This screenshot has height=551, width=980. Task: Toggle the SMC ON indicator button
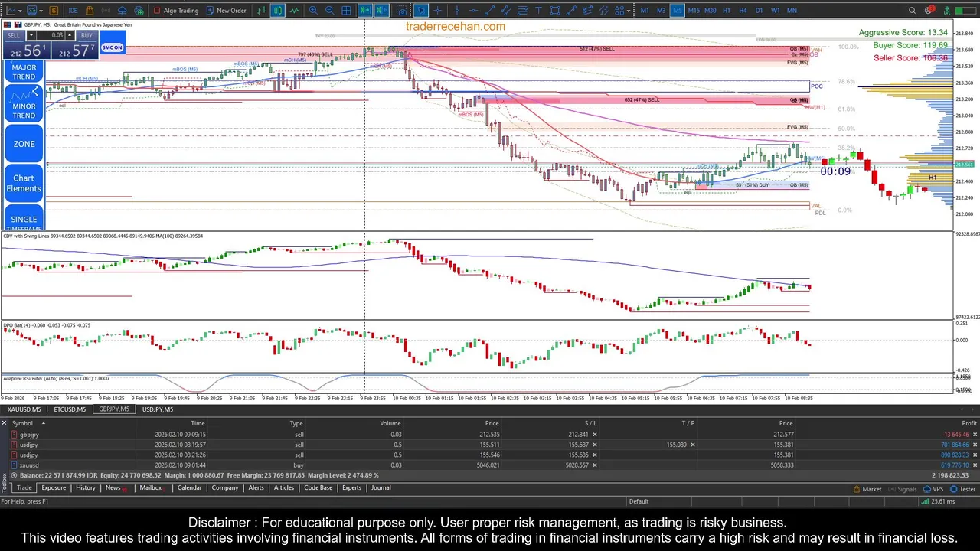(x=112, y=47)
